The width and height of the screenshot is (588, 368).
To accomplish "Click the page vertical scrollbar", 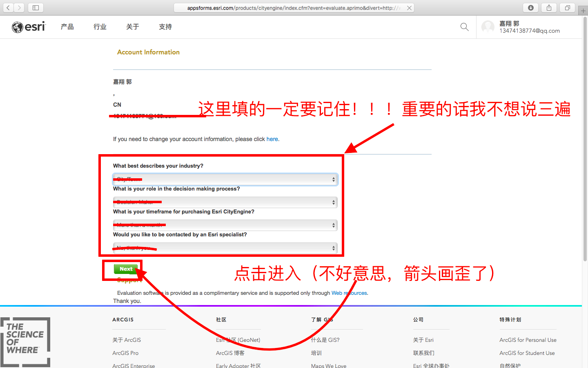I will pos(585,139).
